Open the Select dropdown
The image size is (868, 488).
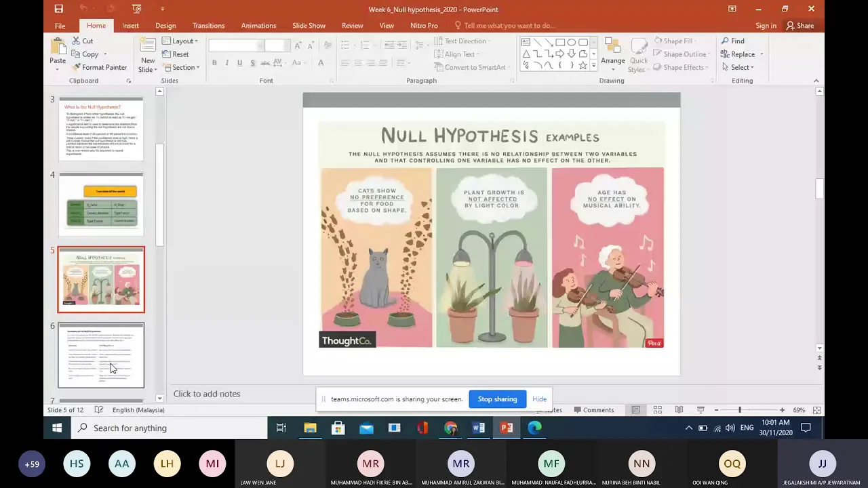pyautogui.click(x=738, y=67)
